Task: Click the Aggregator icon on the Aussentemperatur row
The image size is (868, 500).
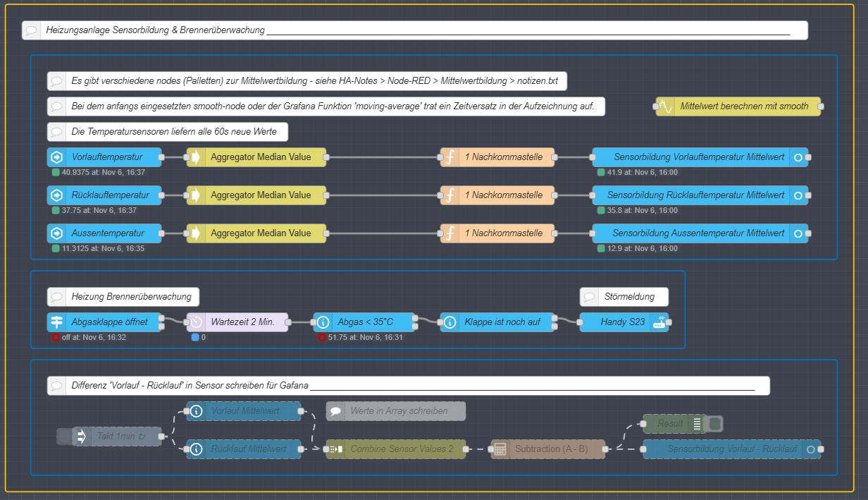Action: pyautogui.click(x=197, y=233)
